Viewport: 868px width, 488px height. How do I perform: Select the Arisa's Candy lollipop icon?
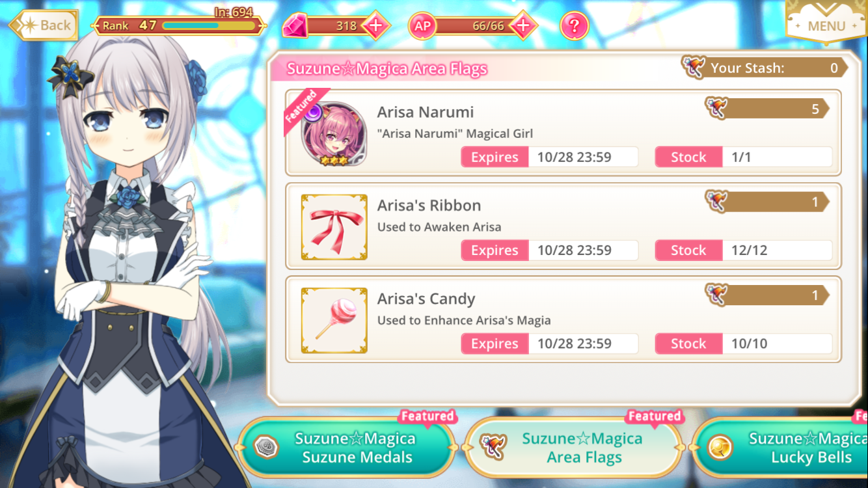point(334,321)
